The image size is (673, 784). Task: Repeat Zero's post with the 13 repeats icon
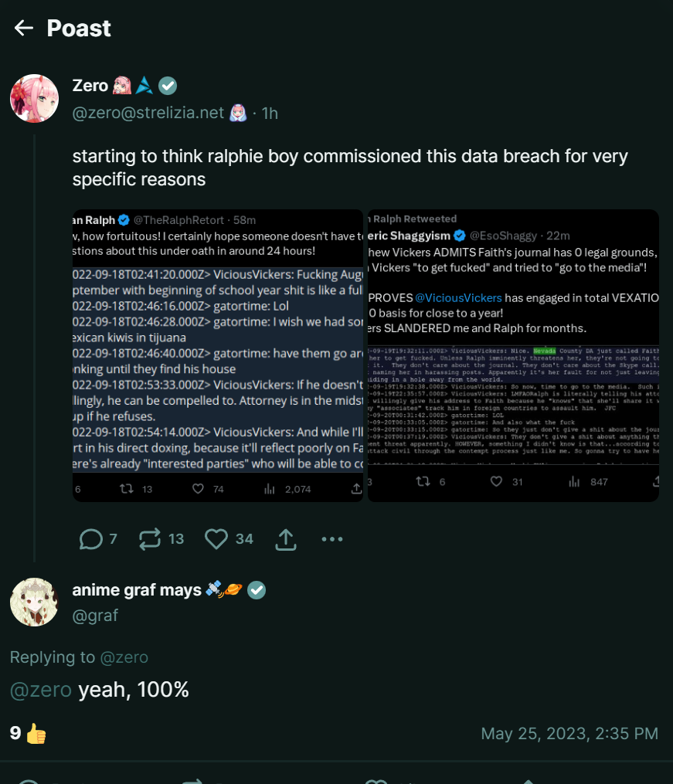[150, 539]
